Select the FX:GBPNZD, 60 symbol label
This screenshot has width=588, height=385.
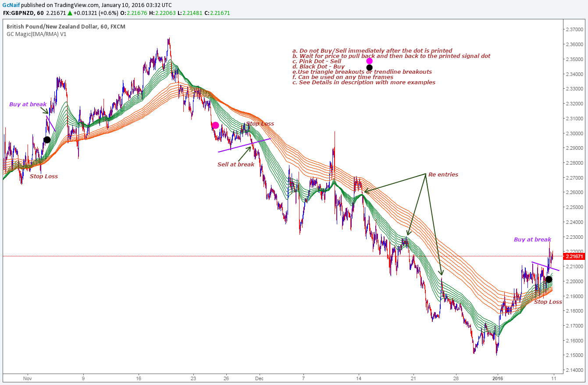[23, 13]
